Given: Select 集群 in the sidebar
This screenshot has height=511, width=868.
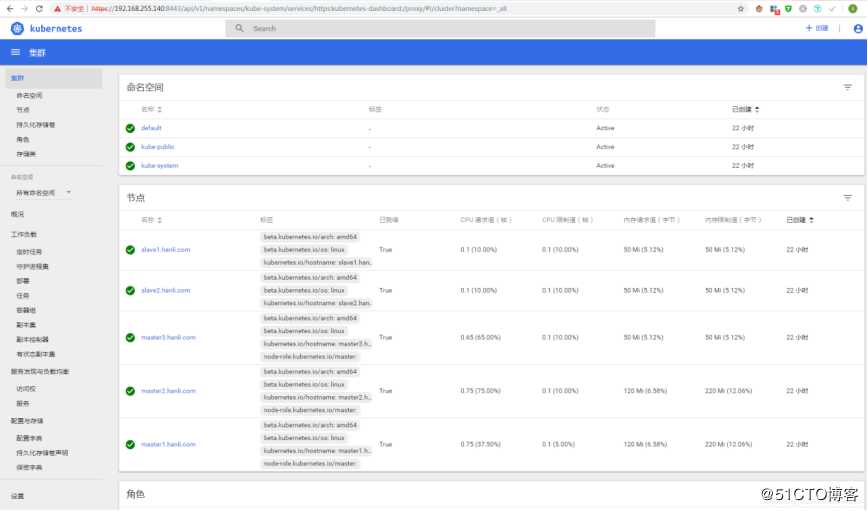Looking at the screenshot, I should [x=54, y=78].
